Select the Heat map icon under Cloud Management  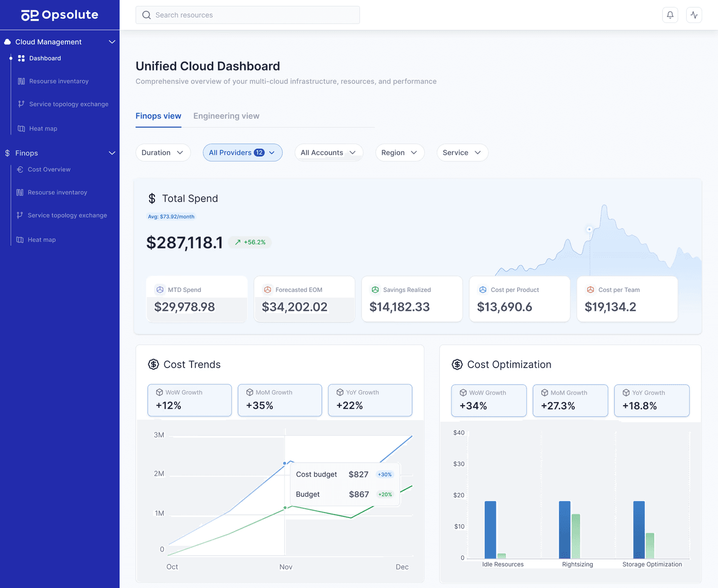21,128
